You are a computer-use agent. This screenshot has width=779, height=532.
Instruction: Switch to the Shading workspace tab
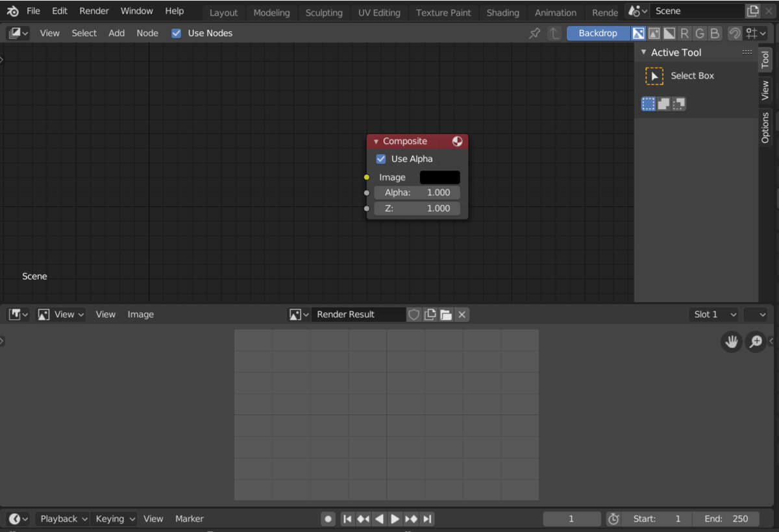pos(503,12)
